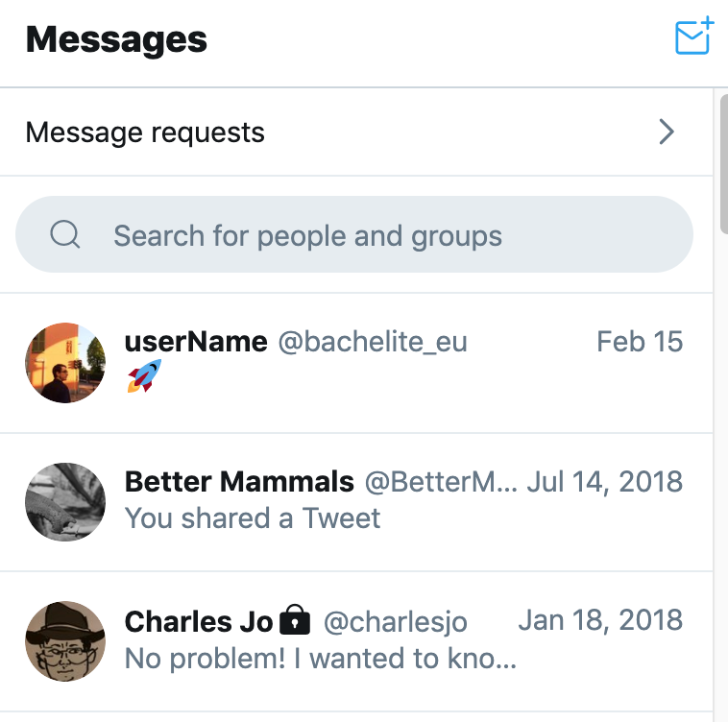This screenshot has height=722, width=728.
Task: Click the 'No problem! I wanted to kno...' preview
Action: [x=321, y=659]
